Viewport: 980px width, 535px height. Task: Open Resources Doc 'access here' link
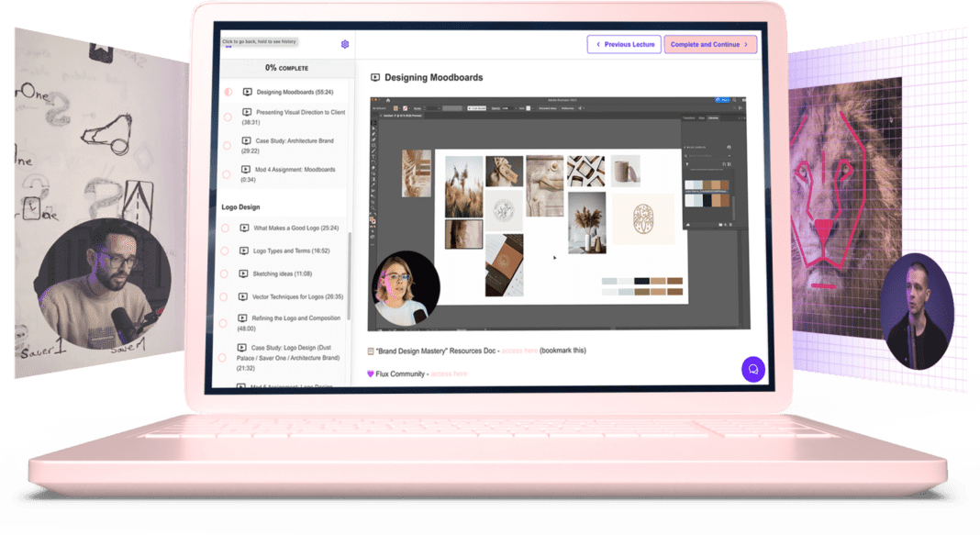519,351
